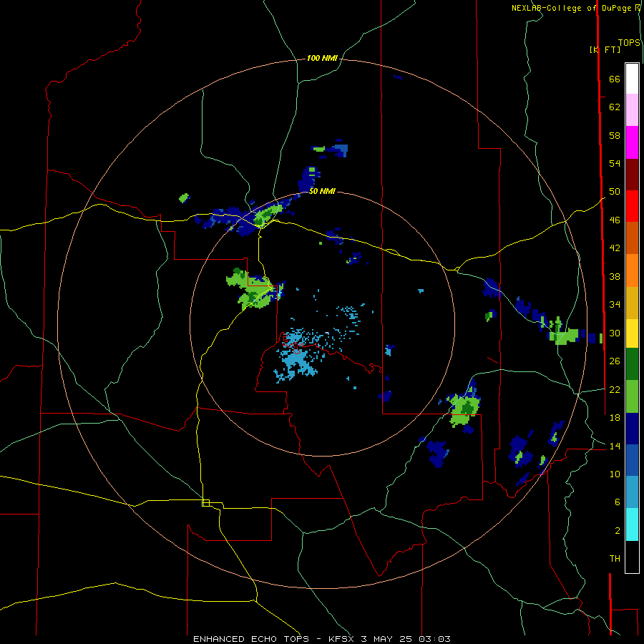
Task: Click the white swatch in the tops legend
Action: pos(632,79)
